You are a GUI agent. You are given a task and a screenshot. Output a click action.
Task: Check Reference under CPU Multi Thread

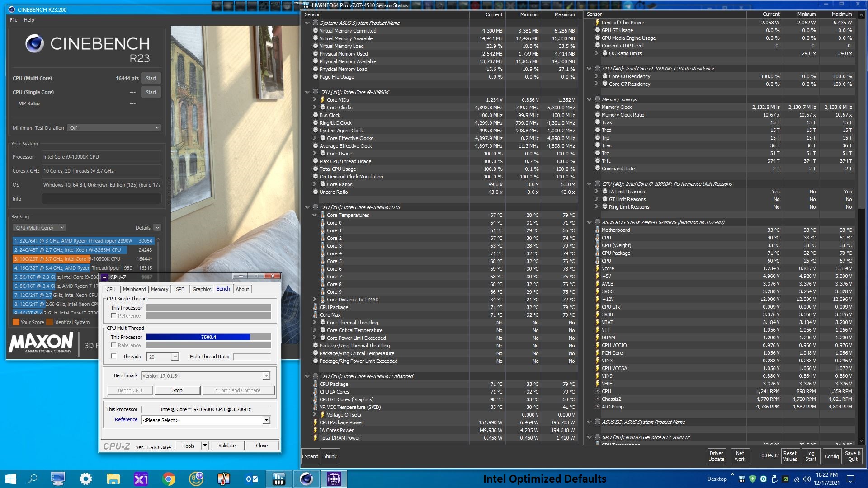point(114,345)
